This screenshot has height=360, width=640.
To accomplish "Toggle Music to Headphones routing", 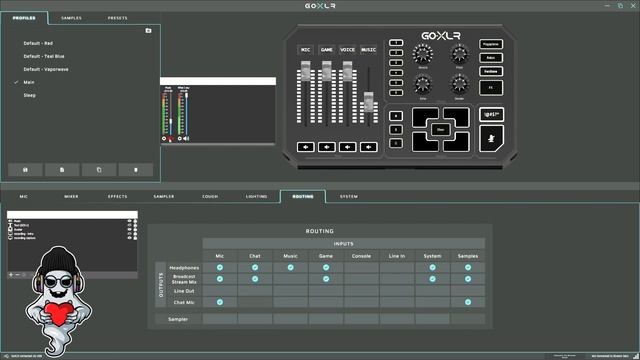I will (291, 268).
